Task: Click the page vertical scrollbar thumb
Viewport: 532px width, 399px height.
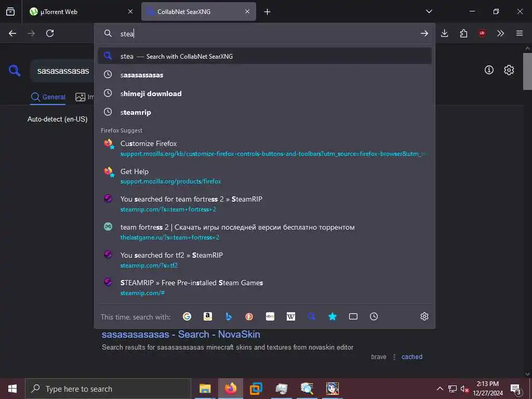Action: (x=527, y=71)
